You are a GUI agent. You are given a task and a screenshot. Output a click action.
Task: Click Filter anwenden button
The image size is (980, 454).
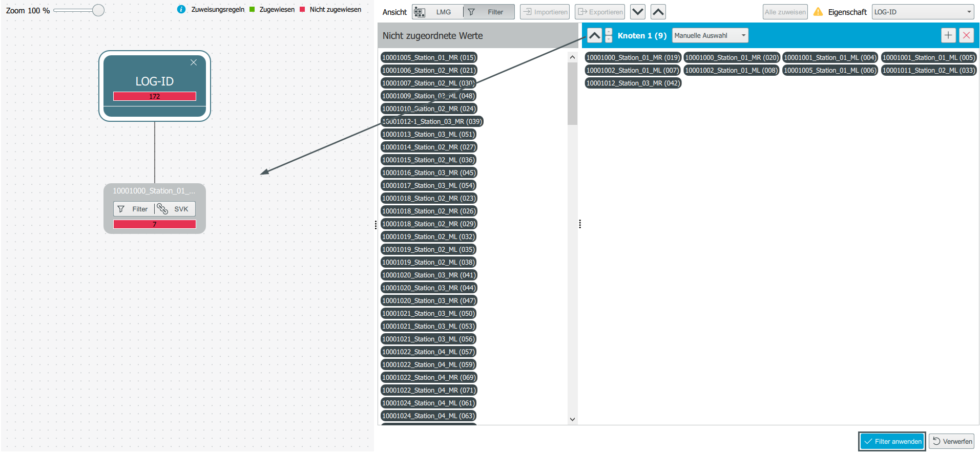(892, 441)
